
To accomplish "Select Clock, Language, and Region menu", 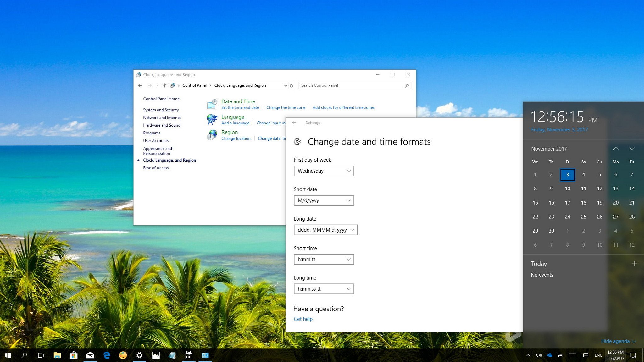I will tap(169, 160).
